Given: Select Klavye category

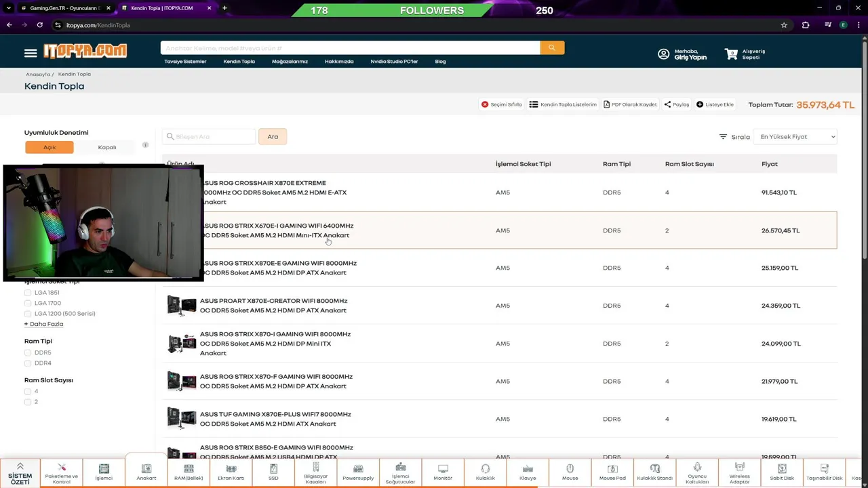Looking at the screenshot, I should pyautogui.click(x=528, y=473).
